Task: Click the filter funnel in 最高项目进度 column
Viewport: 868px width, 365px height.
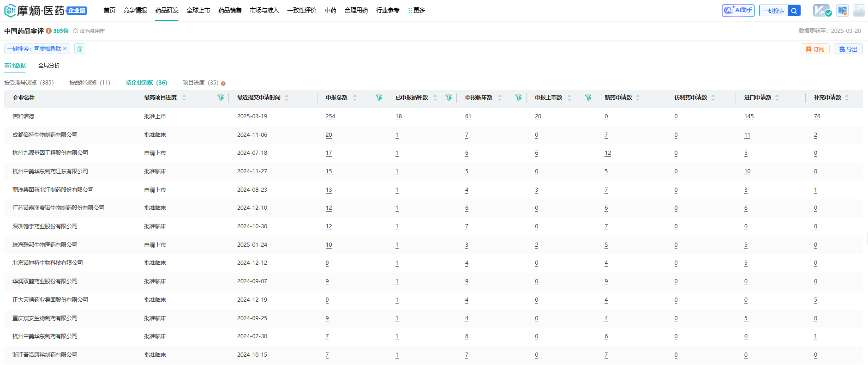Action: tap(221, 97)
